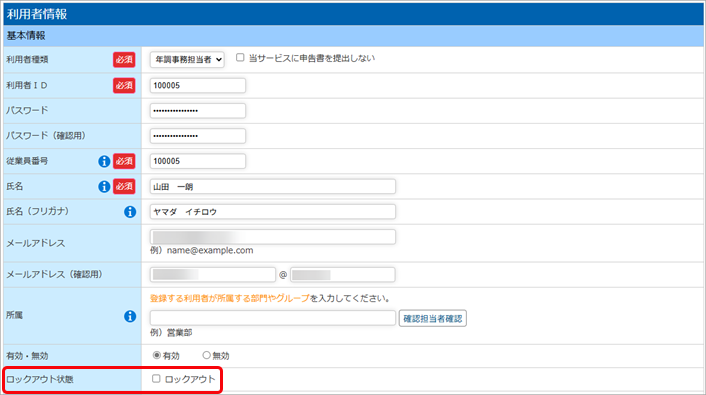Open the info icon next to 氏名

click(104, 186)
